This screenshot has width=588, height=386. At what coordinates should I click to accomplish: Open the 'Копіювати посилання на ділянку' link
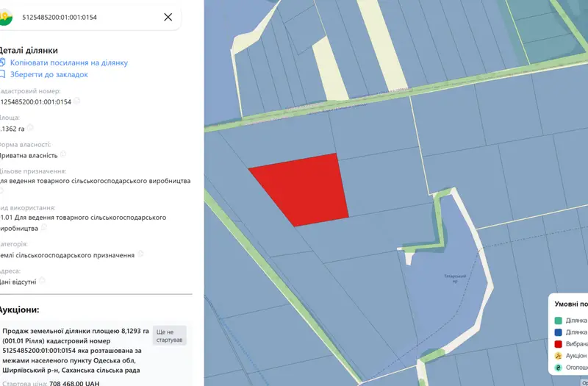[69, 62]
